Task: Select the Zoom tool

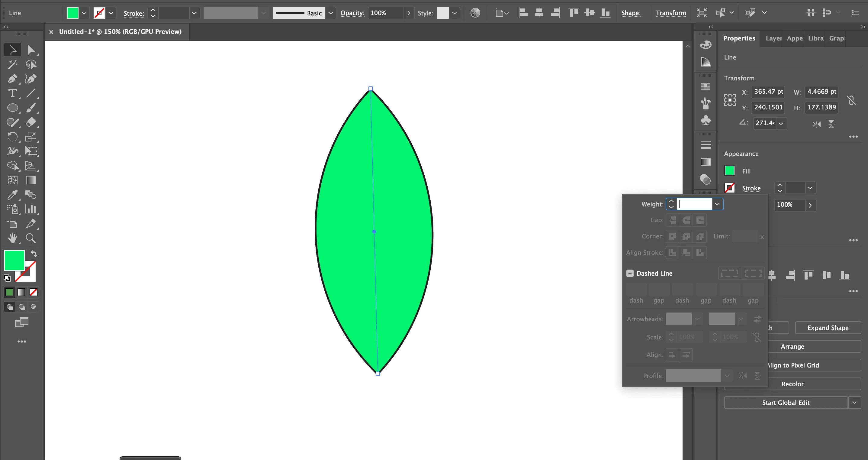Action: (x=31, y=238)
